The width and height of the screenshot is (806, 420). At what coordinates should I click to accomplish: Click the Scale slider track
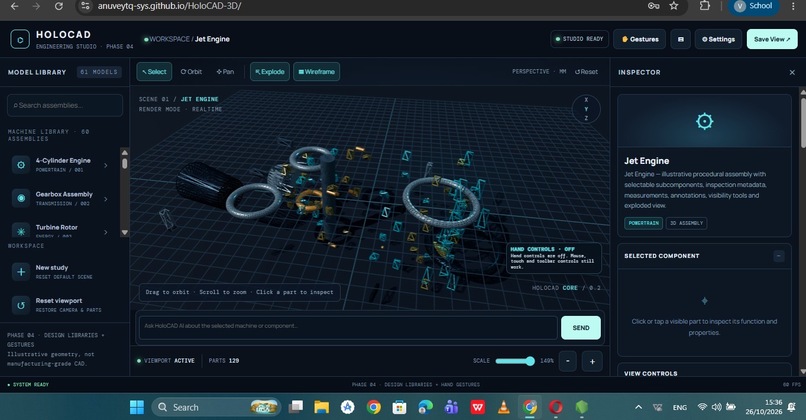coord(515,361)
